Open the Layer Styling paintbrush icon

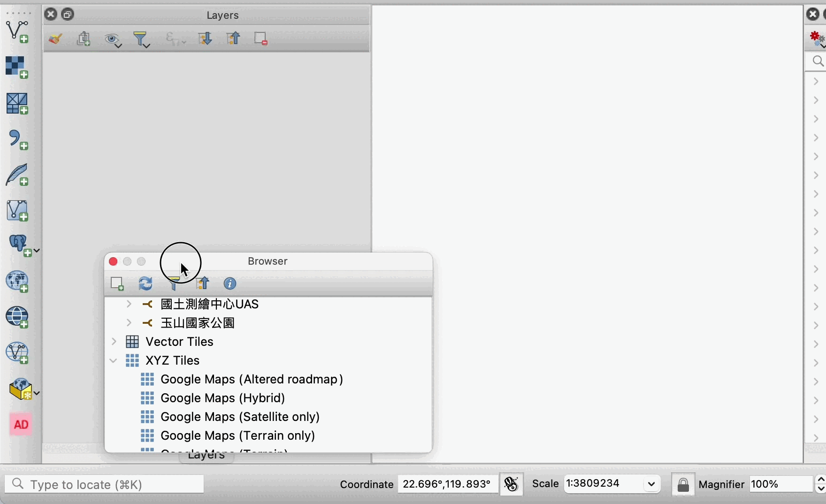tap(55, 39)
